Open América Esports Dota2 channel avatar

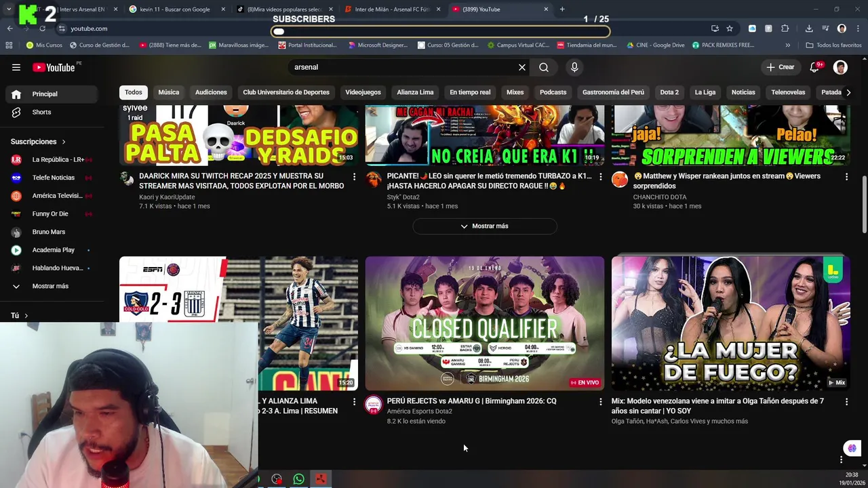click(374, 405)
